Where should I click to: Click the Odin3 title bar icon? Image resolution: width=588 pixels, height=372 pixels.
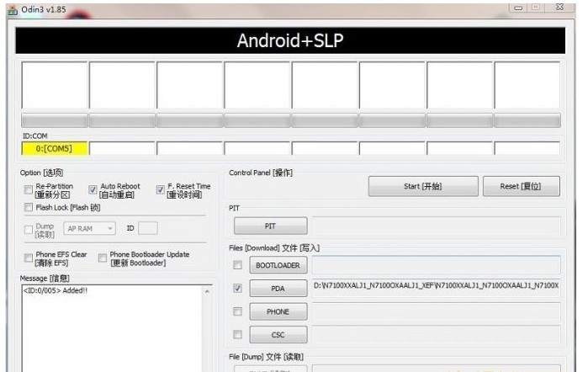[x=13, y=10]
